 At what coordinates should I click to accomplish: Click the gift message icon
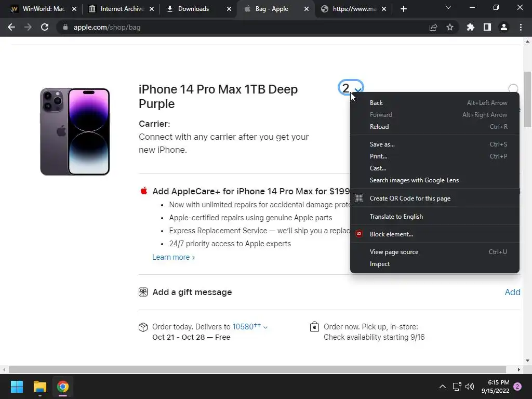tap(143, 292)
